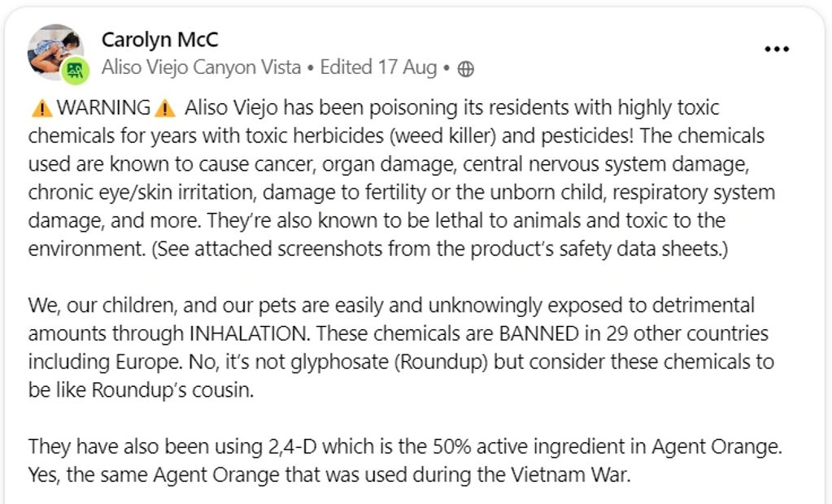Click the globe public visibility icon
Viewport: 832px width, 504px height.
(x=466, y=69)
